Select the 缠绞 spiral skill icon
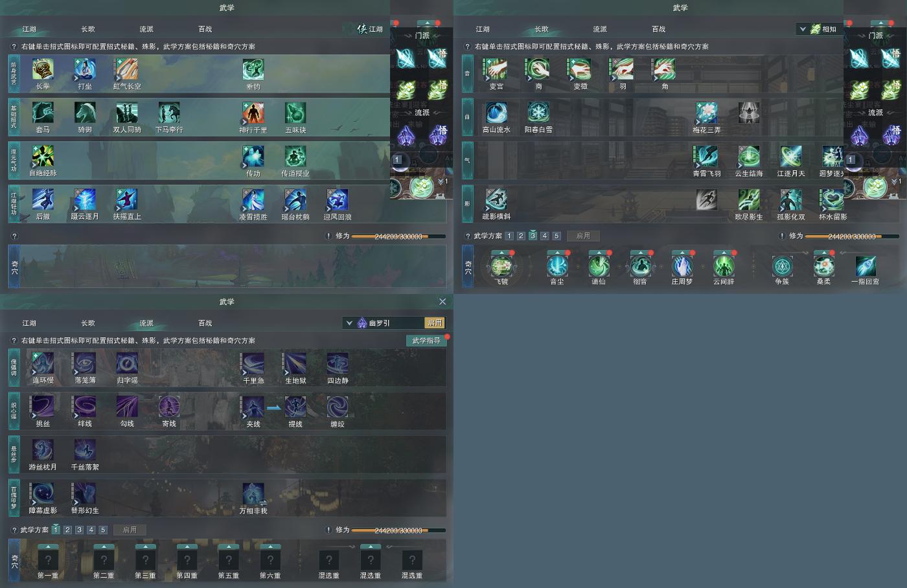 (338, 407)
